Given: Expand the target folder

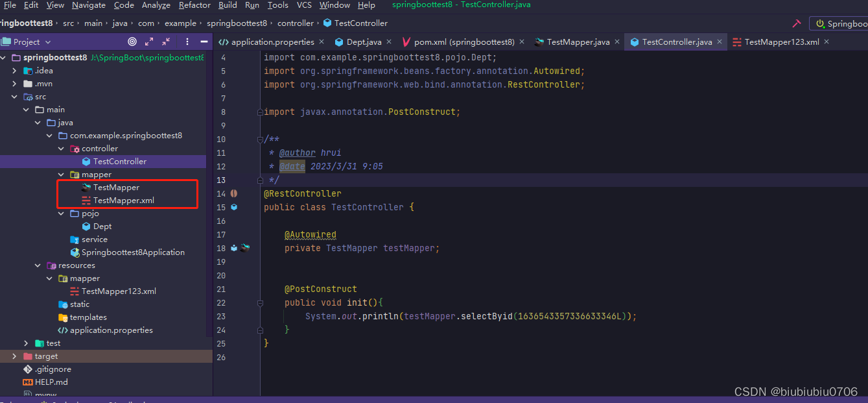Looking at the screenshot, I should pos(14,356).
